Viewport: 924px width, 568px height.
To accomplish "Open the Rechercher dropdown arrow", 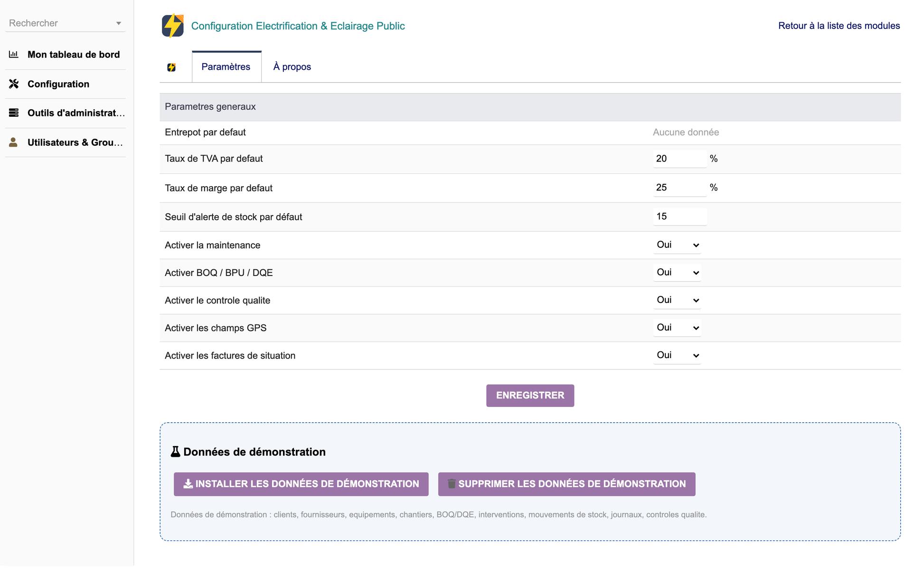I will pyautogui.click(x=119, y=23).
